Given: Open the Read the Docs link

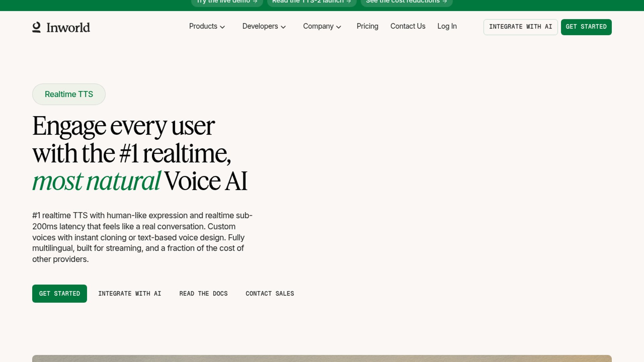Looking at the screenshot, I should pyautogui.click(x=204, y=294).
